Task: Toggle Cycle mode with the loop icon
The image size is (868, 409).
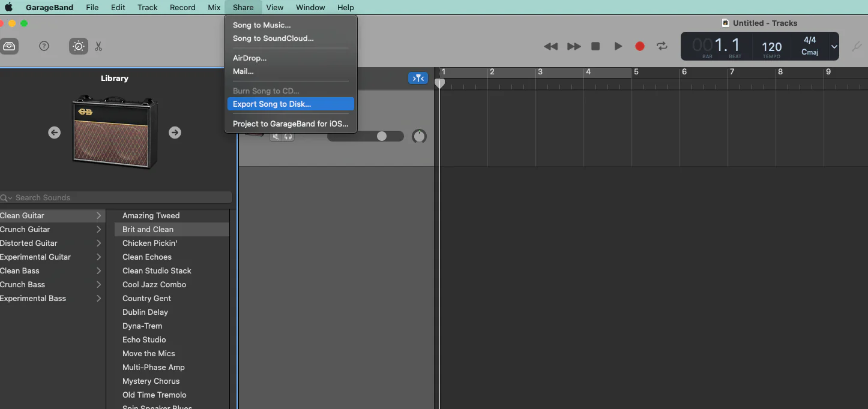Action: point(662,46)
